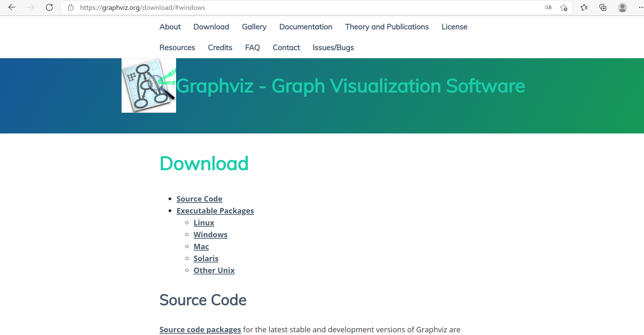Open the Collections panel
The height and width of the screenshot is (335, 644).
[603, 7]
